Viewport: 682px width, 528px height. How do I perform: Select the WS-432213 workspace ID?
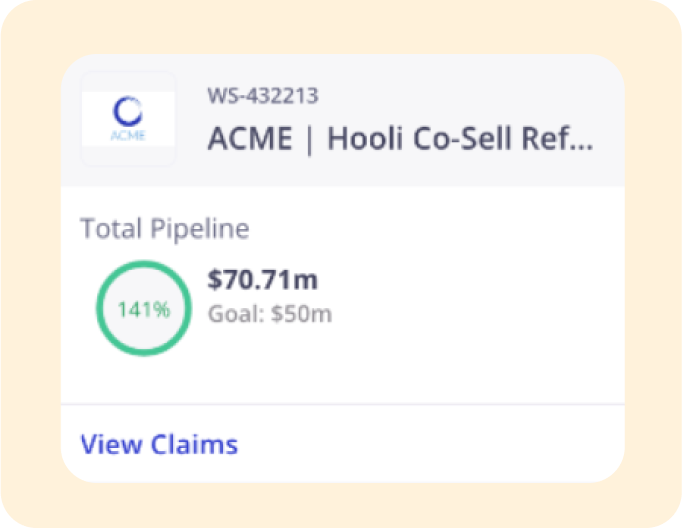(x=262, y=97)
